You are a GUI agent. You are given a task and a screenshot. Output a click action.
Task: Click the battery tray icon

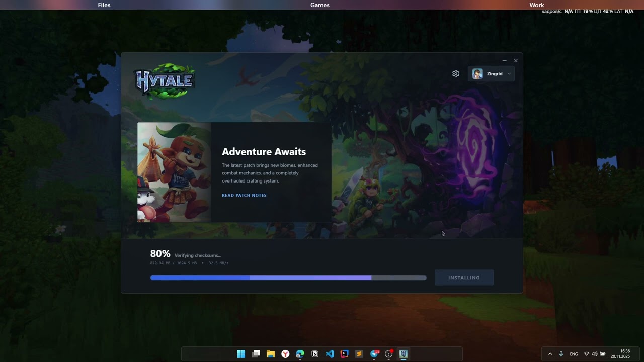click(603, 354)
